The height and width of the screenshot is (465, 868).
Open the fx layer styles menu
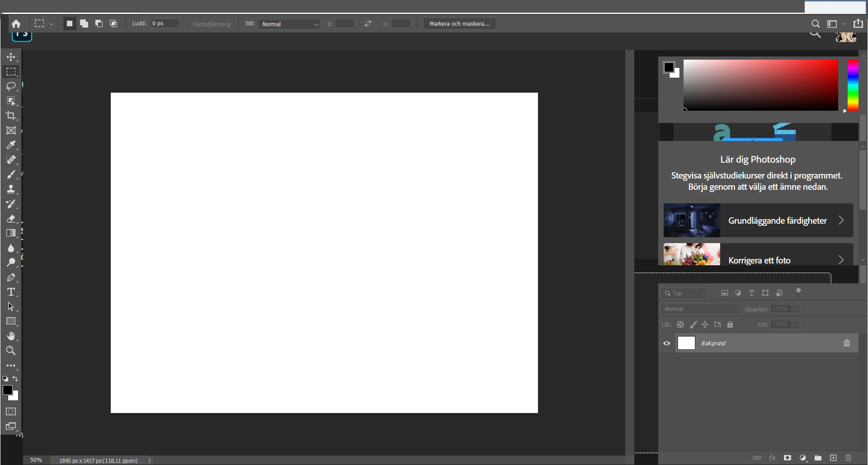(x=773, y=458)
